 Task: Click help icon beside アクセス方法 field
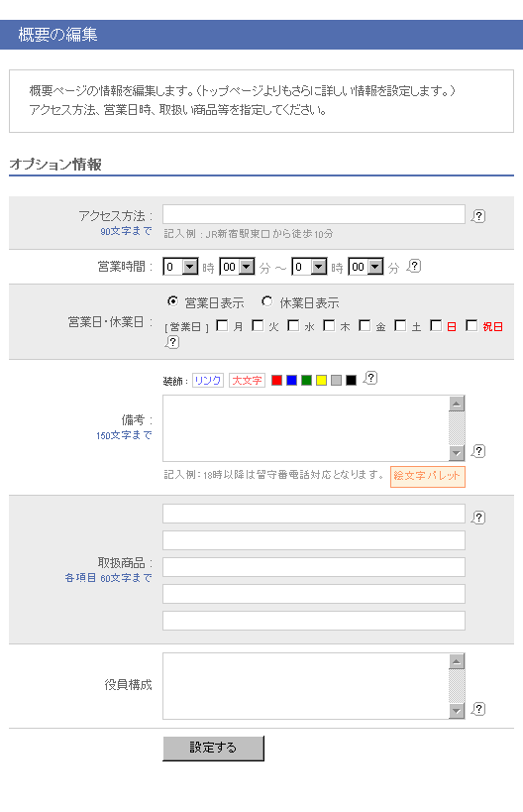[478, 216]
